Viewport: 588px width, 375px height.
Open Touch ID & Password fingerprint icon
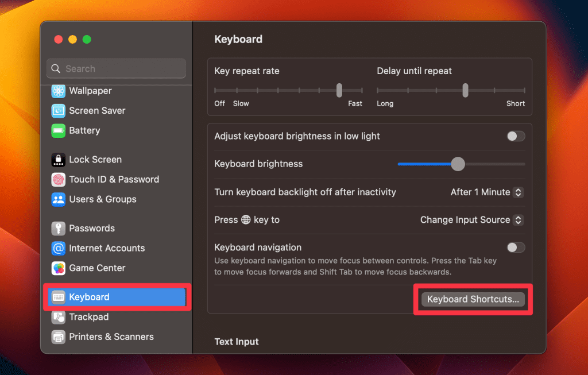(58, 179)
